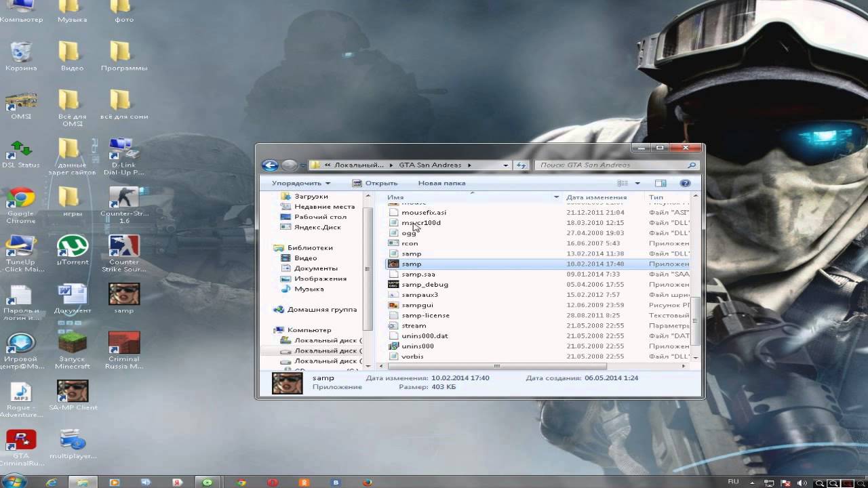This screenshot has width=868, height=488.
Task: Open the Программы folder on the desktop
Action: point(124,56)
